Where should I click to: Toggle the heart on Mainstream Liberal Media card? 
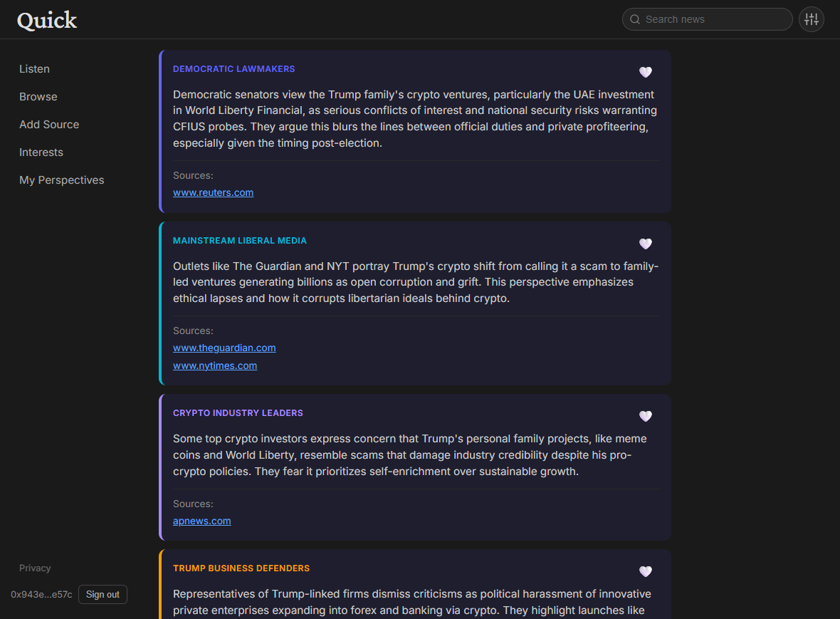click(x=645, y=244)
